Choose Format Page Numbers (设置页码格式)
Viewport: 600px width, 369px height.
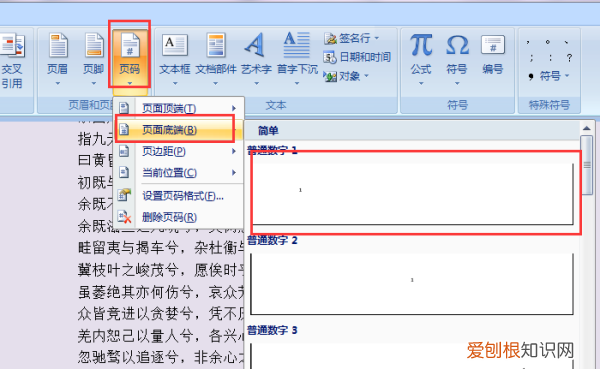[178, 196]
